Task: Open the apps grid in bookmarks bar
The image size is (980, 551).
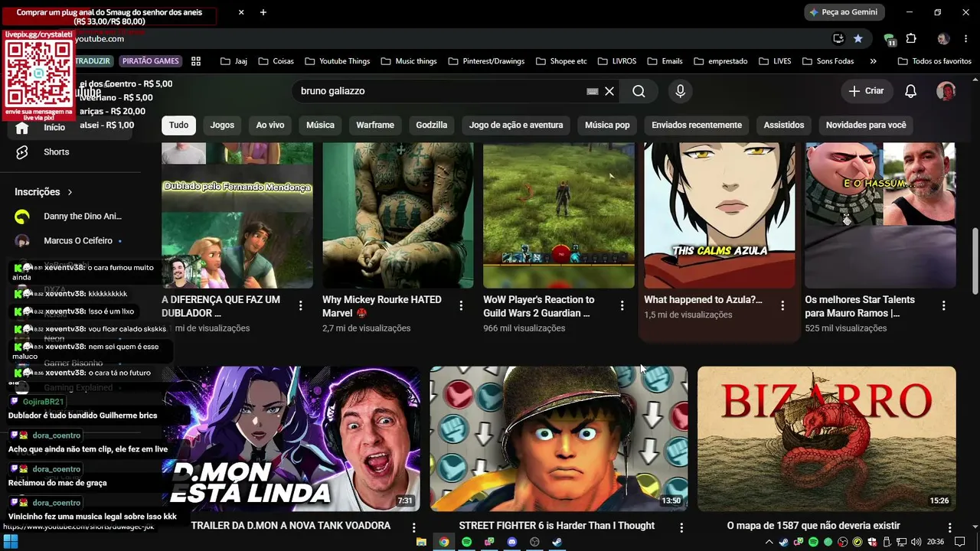Action: tap(196, 61)
